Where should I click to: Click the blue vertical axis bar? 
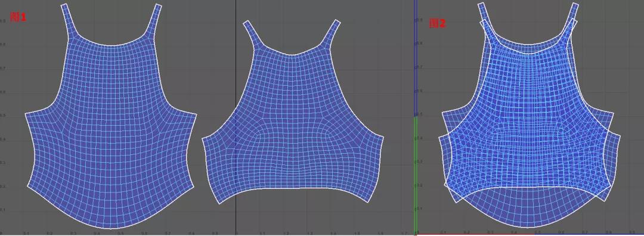click(x=416, y=58)
